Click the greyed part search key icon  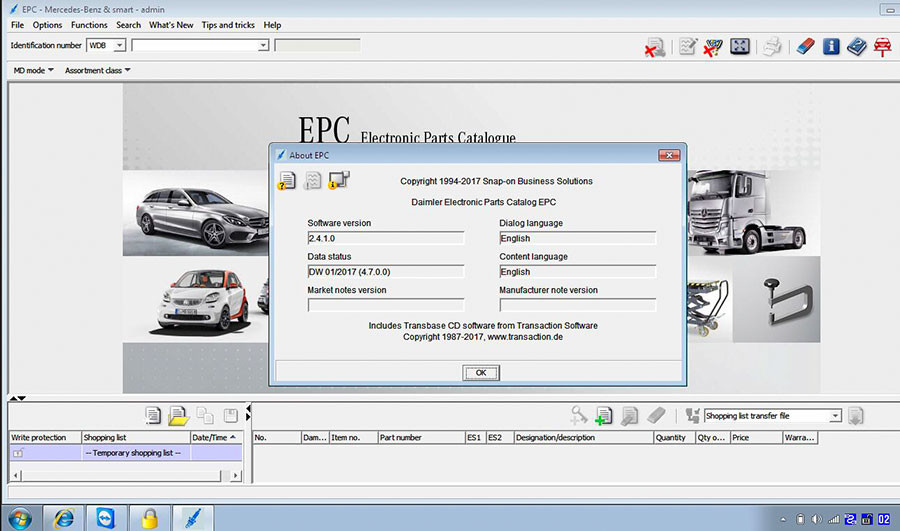click(579, 415)
